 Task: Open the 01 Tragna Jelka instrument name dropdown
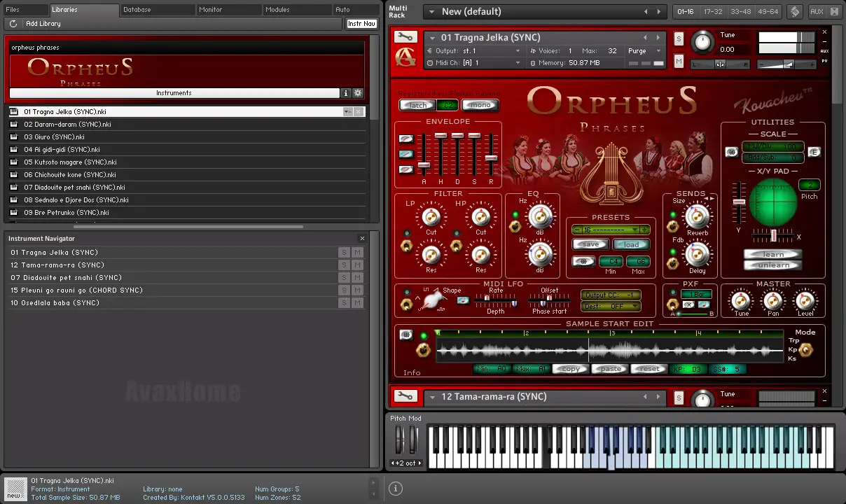tap(433, 38)
